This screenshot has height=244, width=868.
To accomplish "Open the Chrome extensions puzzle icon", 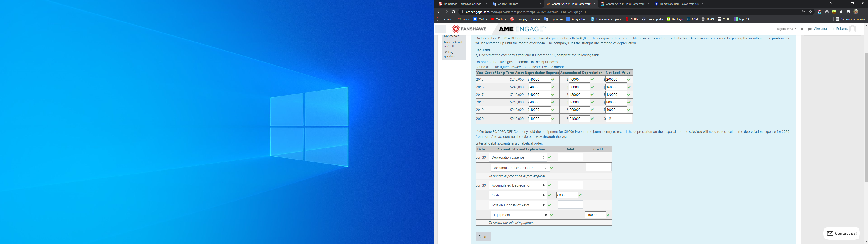I will (841, 12).
